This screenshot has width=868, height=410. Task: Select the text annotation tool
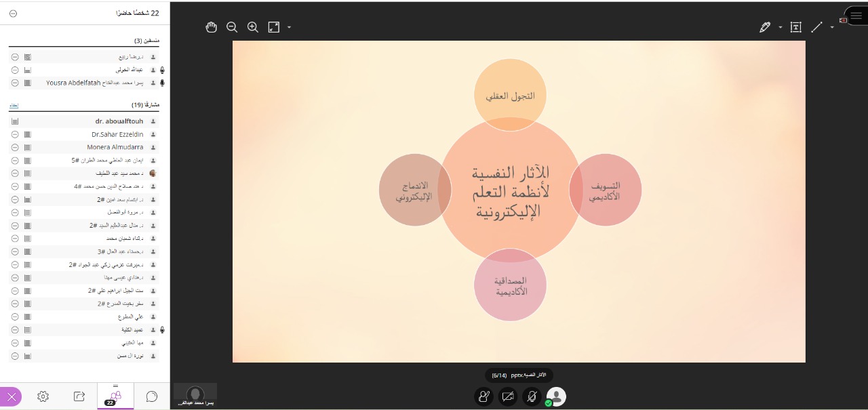coord(796,27)
